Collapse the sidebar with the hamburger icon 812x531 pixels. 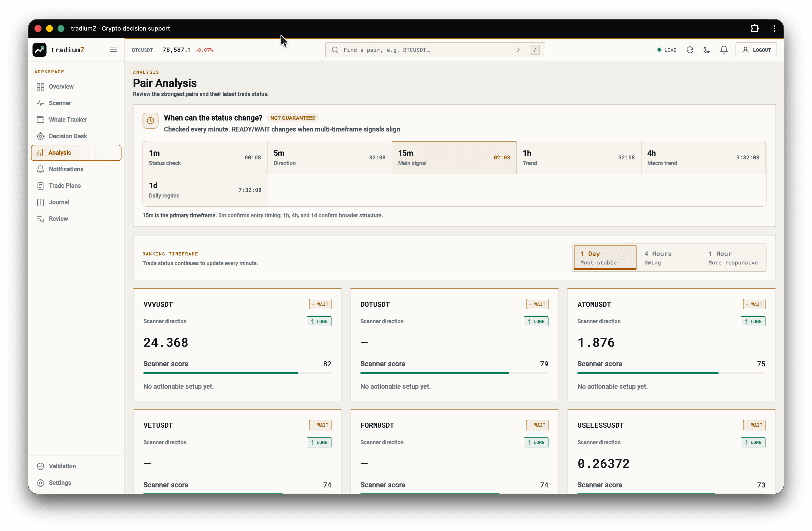[113, 50]
